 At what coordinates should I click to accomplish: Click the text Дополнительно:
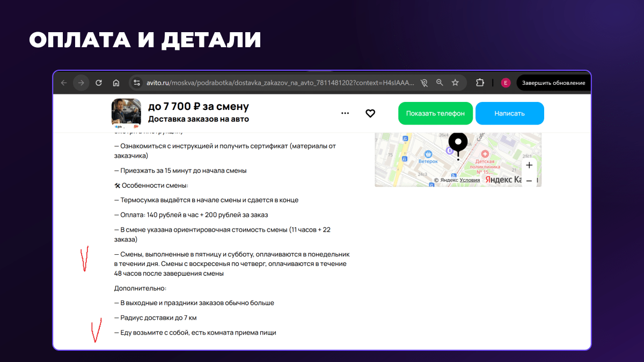point(141,288)
